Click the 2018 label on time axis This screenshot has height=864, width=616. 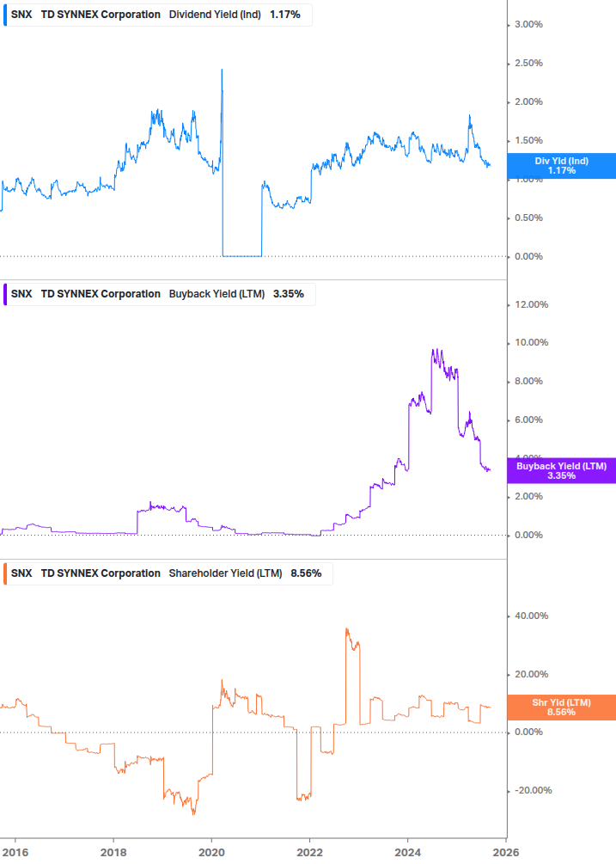tap(113, 853)
